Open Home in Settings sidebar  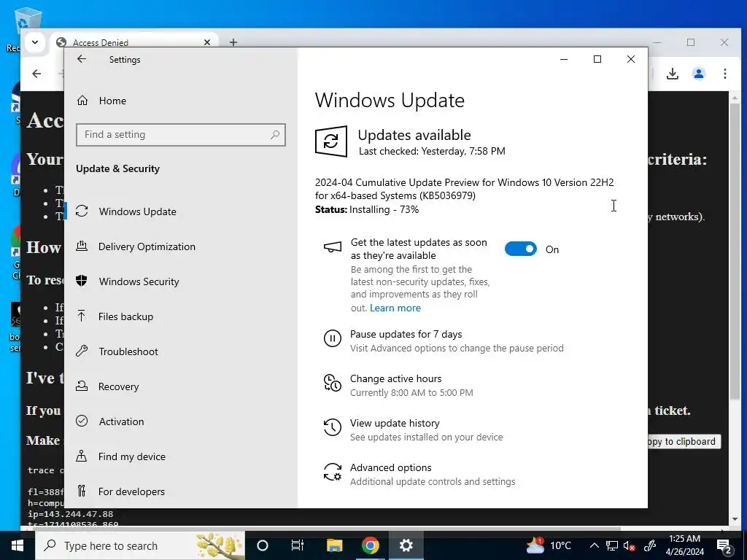tap(112, 101)
